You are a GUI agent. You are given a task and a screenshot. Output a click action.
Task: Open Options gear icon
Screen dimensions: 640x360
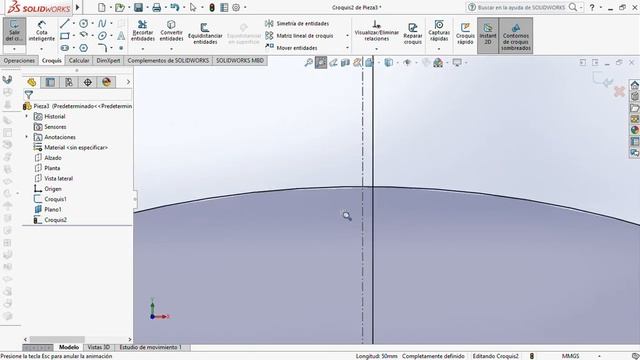point(236,7)
